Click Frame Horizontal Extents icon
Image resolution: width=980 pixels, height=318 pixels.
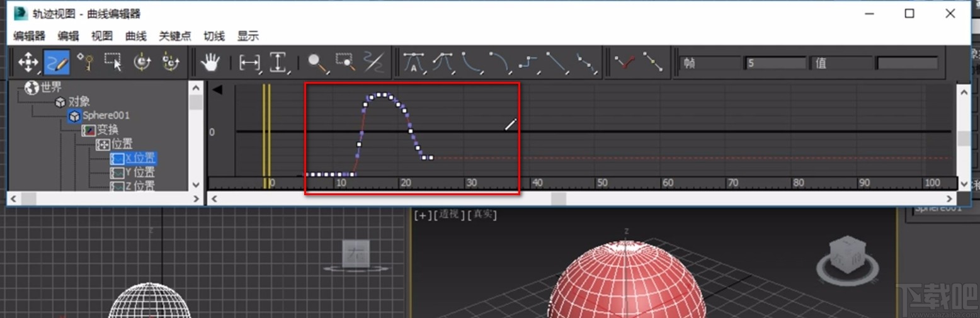250,62
